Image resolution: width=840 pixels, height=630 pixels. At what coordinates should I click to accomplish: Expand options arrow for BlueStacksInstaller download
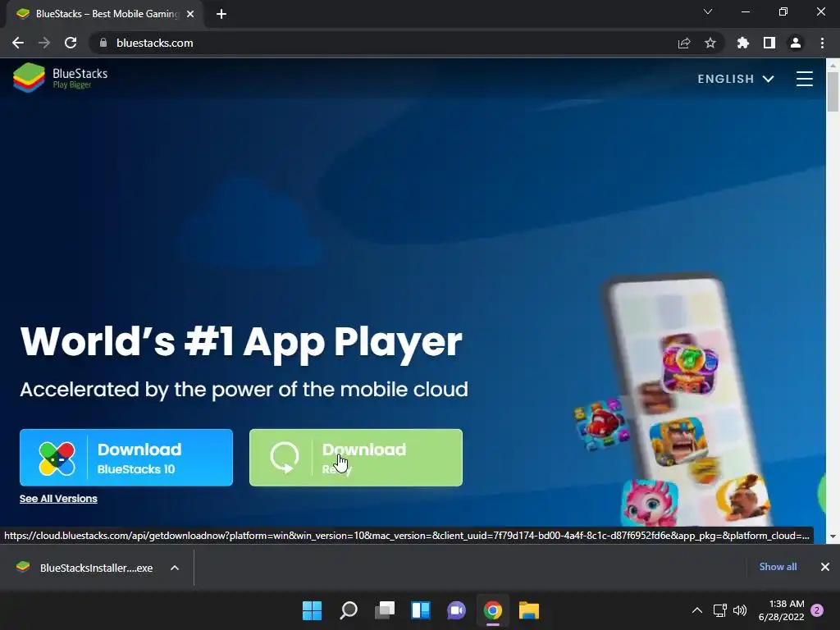(175, 568)
